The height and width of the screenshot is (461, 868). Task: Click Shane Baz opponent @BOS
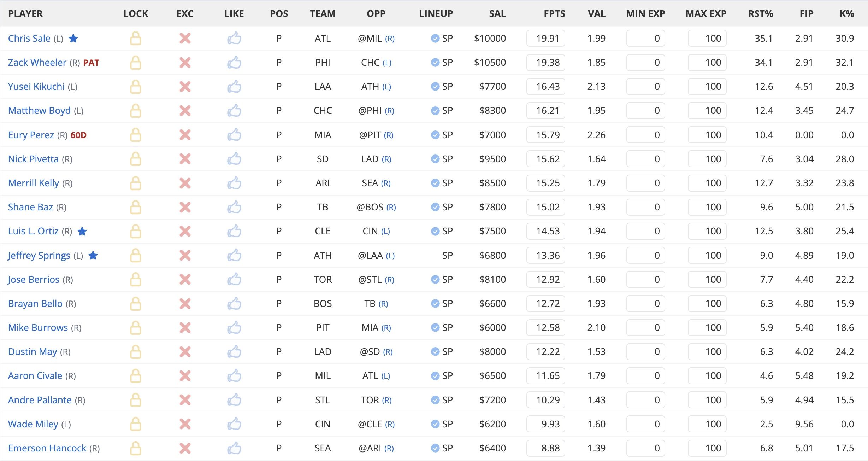coord(370,207)
